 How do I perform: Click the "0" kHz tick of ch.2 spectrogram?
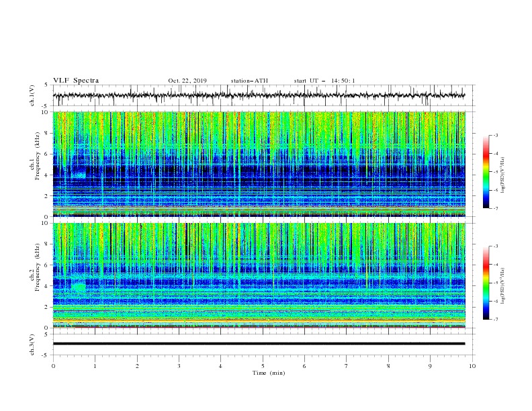tap(47, 328)
